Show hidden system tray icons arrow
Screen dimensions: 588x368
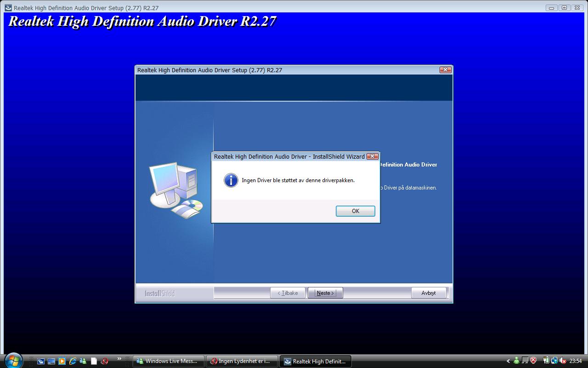pyautogui.click(x=508, y=361)
